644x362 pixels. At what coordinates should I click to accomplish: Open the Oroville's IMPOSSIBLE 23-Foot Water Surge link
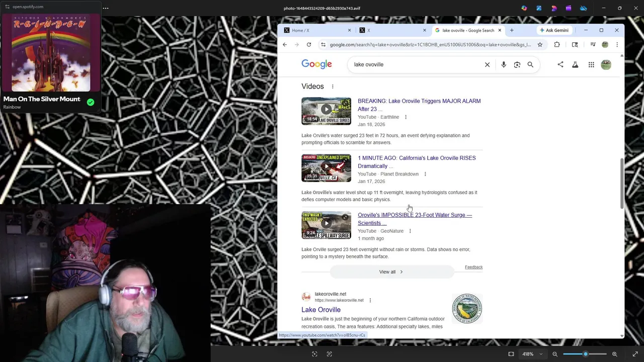(415, 219)
